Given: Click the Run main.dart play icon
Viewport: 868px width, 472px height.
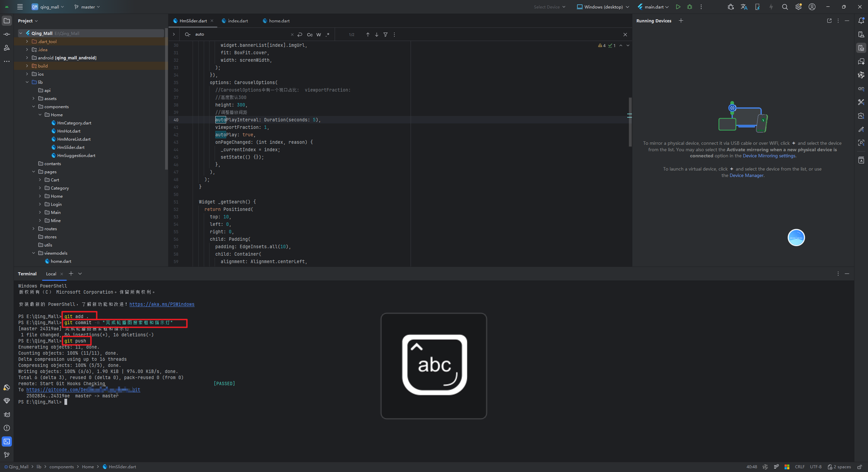Looking at the screenshot, I should pos(678,7).
